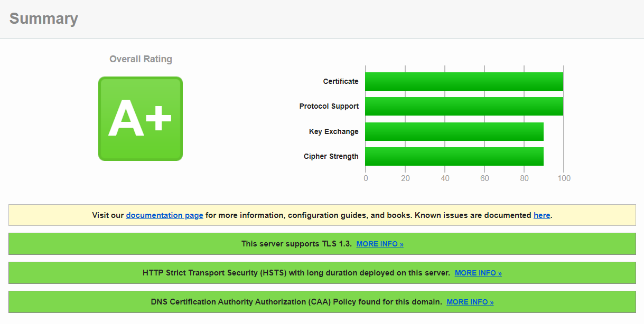Click the axis value 40
Screen dimensions: 644x324
point(445,178)
